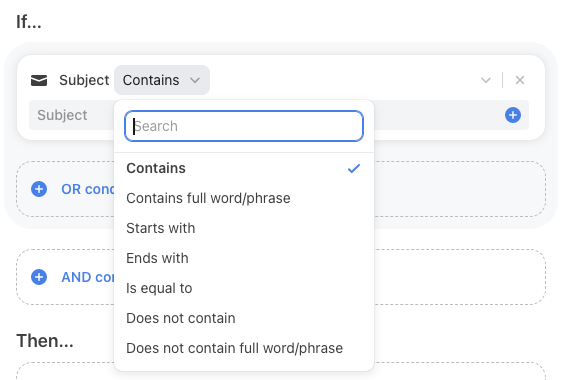This screenshot has height=380, width=564.
Task: Add an AND condition via its label
Action: (87, 277)
